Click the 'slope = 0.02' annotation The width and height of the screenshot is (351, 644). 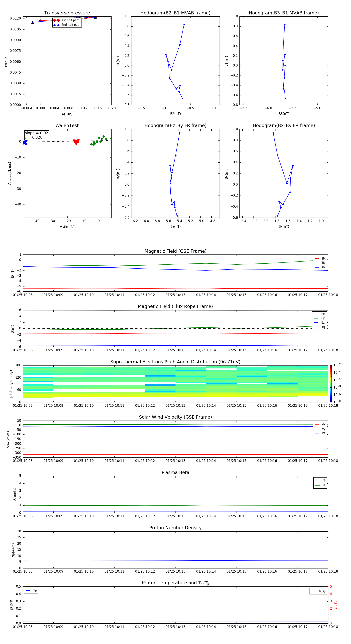[36, 133]
